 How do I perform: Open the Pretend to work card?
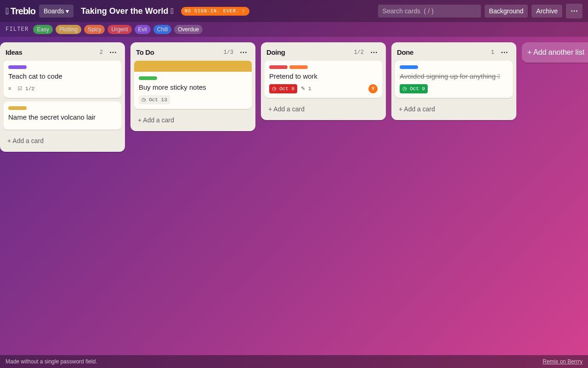(x=323, y=79)
